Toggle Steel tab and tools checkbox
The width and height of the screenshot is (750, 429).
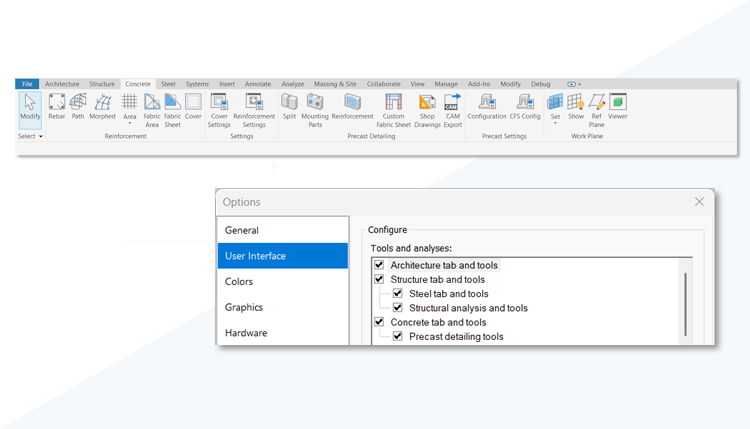(397, 293)
